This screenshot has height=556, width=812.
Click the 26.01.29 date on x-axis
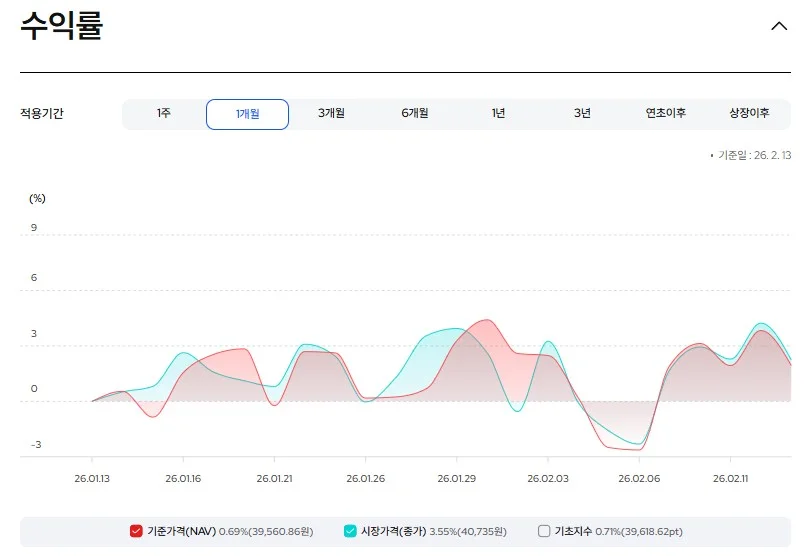coord(457,479)
